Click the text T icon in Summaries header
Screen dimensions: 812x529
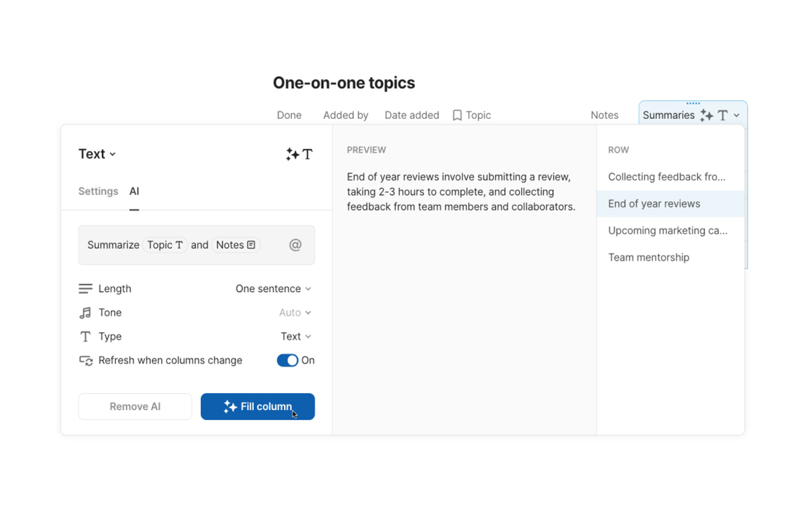click(723, 116)
